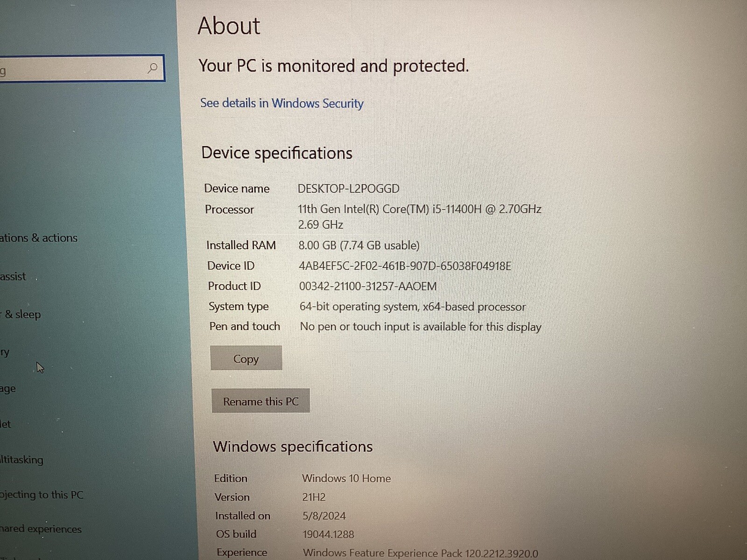The width and height of the screenshot is (747, 560).
Task: Click the Experience label
Action: point(242,553)
